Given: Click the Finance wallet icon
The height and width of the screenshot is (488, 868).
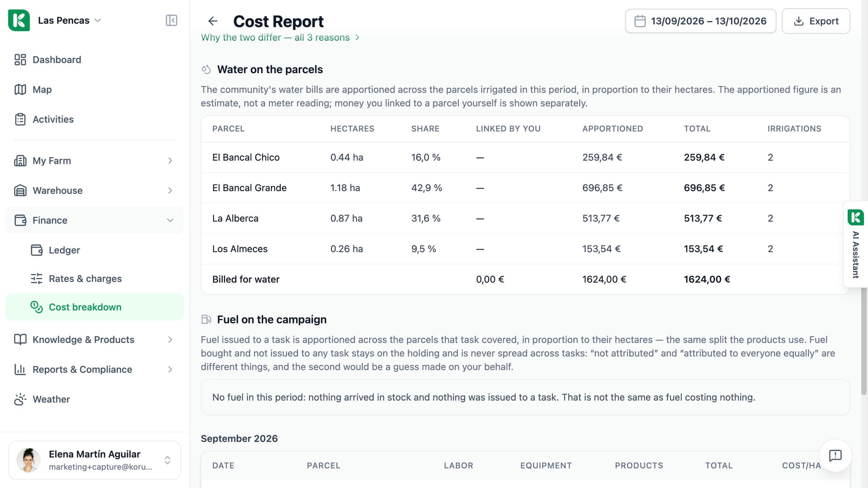Looking at the screenshot, I should (20, 221).
